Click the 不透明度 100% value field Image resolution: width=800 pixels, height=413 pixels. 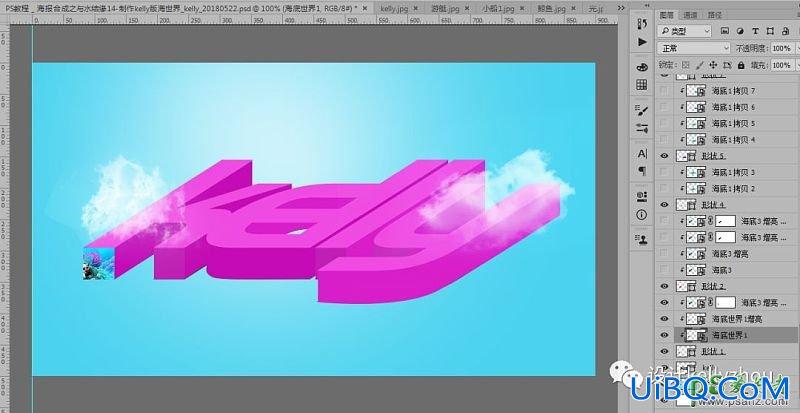[781, 48]
